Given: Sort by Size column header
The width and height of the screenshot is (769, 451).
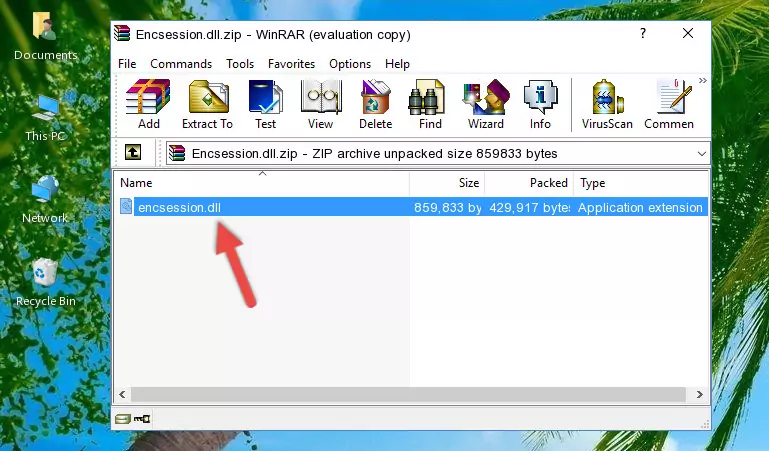Looking at the screenshot, I should coord(447,183).
